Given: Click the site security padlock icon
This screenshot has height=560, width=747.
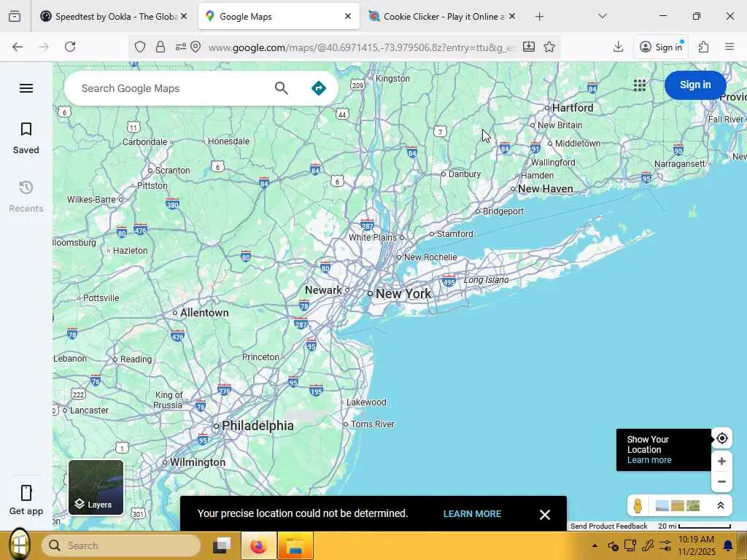Looking at the screenshot, I should click(160, 47).
